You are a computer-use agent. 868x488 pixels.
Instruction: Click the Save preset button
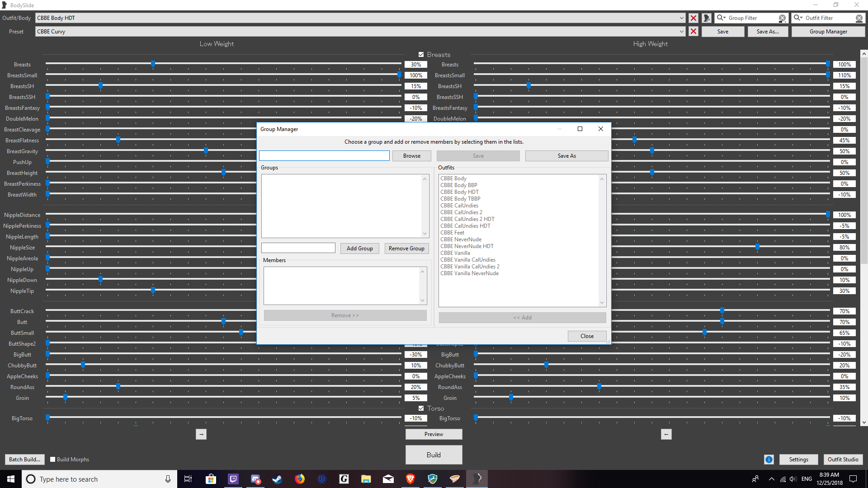[722, 32]
